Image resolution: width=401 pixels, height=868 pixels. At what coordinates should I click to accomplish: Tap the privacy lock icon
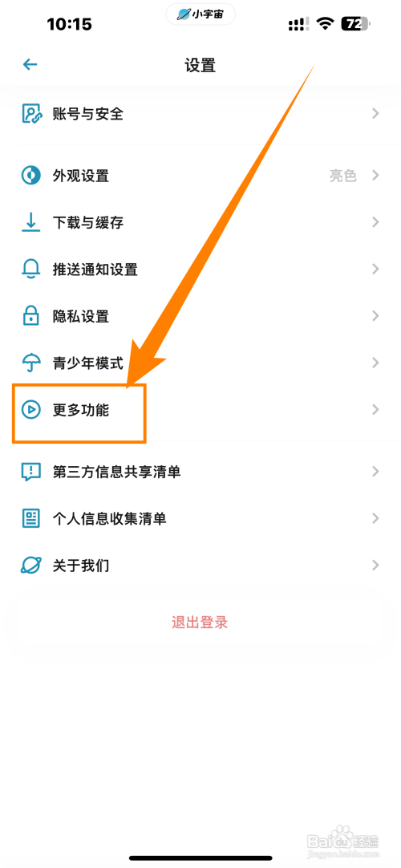(x=31, y=316)
